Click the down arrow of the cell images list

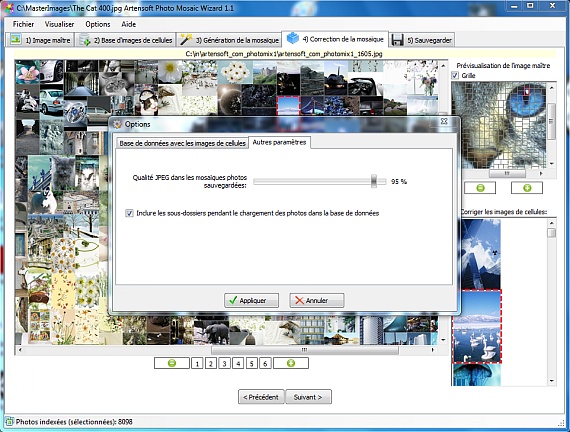click(x=552, y=381)
